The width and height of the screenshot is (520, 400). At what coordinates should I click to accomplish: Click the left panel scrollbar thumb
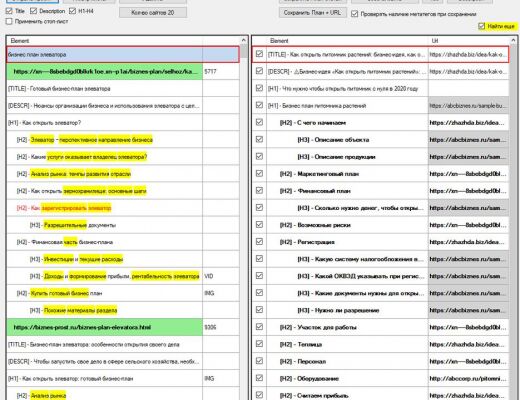point(244,52)
